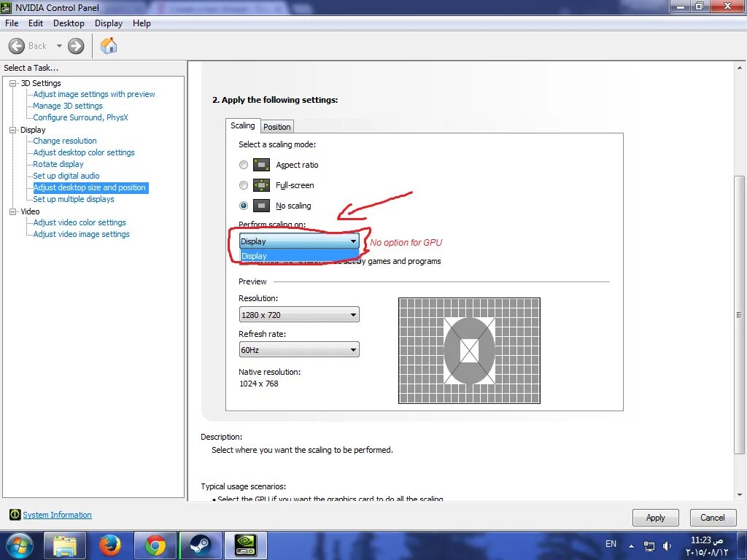Click the taskbar clock showing 11:23
This screenshot has height=560, width=747.
[707, 546]
